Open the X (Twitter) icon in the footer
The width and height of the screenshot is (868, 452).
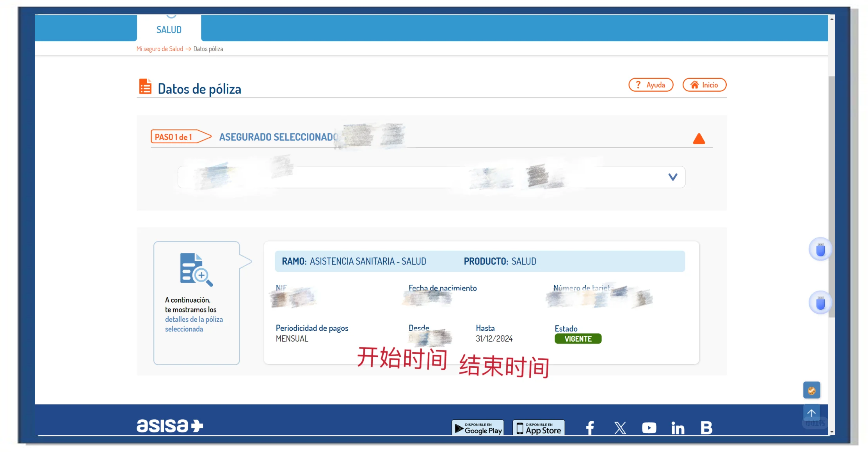coord(620,428)
